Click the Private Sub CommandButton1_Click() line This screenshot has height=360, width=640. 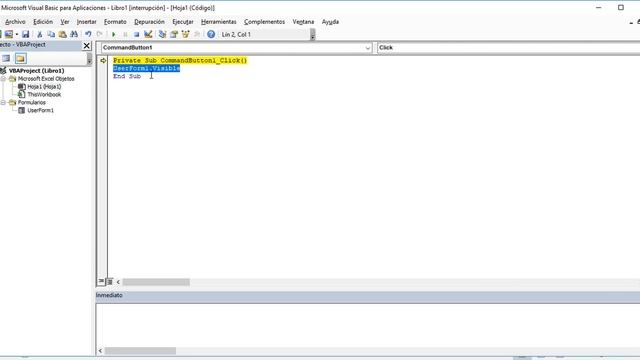(180, 60)
